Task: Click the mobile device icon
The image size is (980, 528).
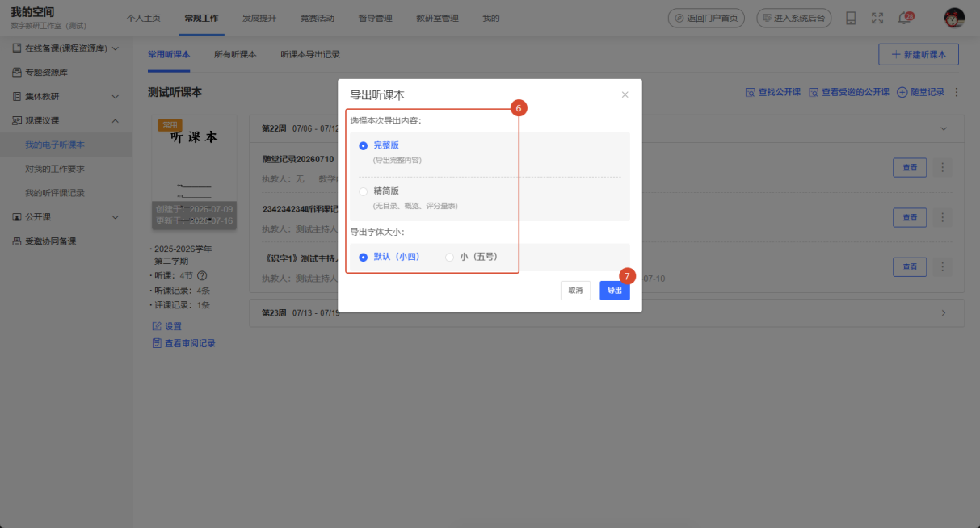Action: [x=851, y=18]
